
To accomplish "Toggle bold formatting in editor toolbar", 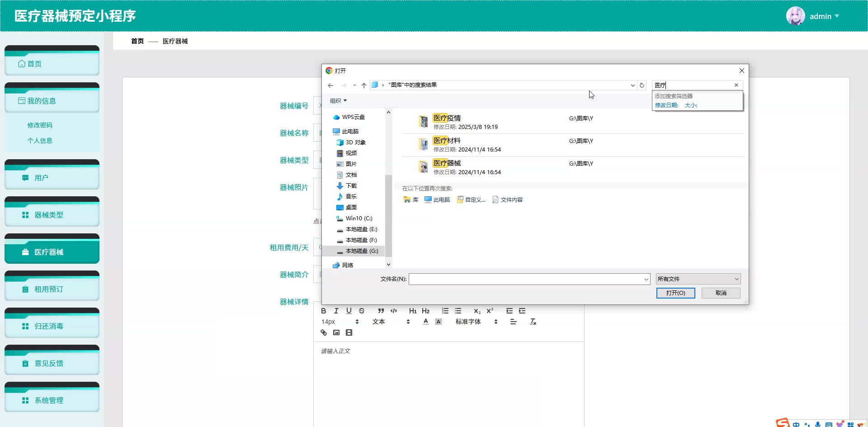I will (x=323, y=311).
